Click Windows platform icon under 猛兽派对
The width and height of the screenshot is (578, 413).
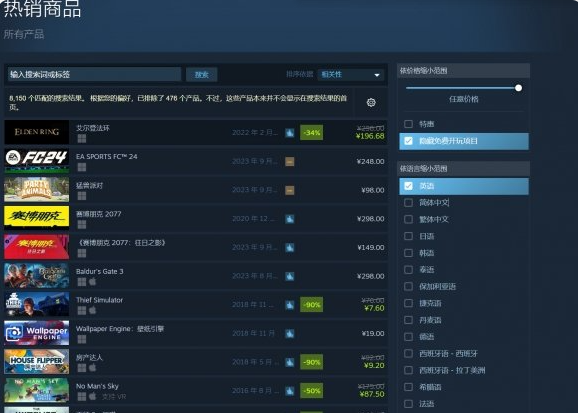point(82,196)
